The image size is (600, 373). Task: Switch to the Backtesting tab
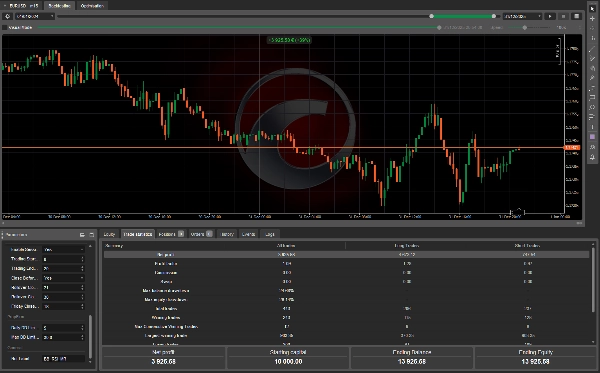59,6
